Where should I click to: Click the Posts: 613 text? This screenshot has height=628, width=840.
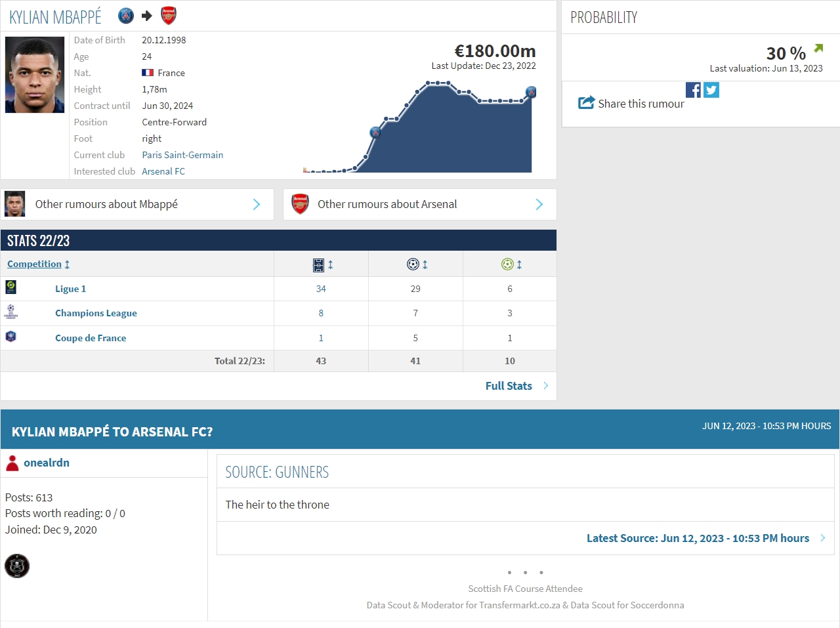(x=29, y=497)
